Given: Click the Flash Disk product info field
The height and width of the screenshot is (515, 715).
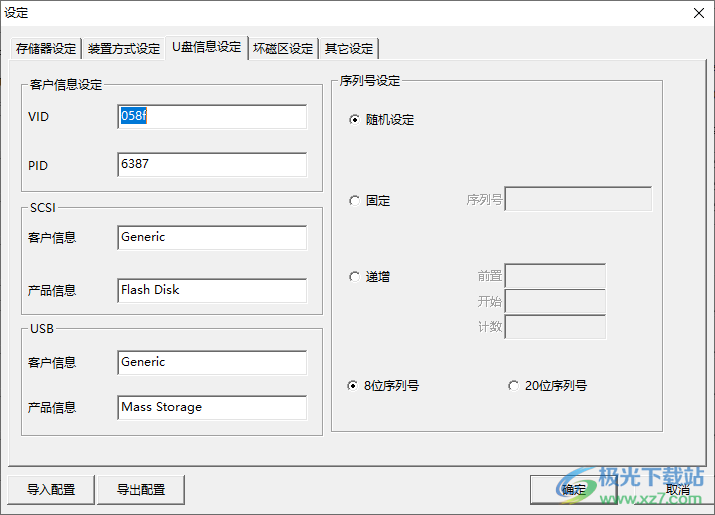Looking at the screenshot, I should point(212,291).
